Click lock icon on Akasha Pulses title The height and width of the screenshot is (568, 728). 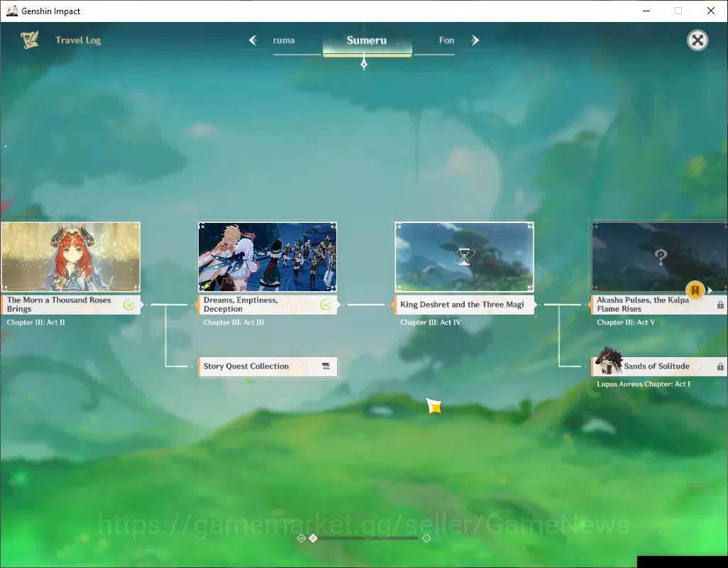(x=720, y=305)
